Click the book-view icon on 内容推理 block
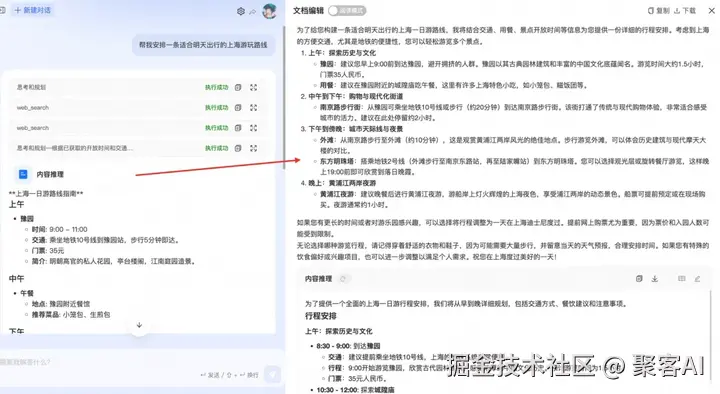 pos(681,279)
